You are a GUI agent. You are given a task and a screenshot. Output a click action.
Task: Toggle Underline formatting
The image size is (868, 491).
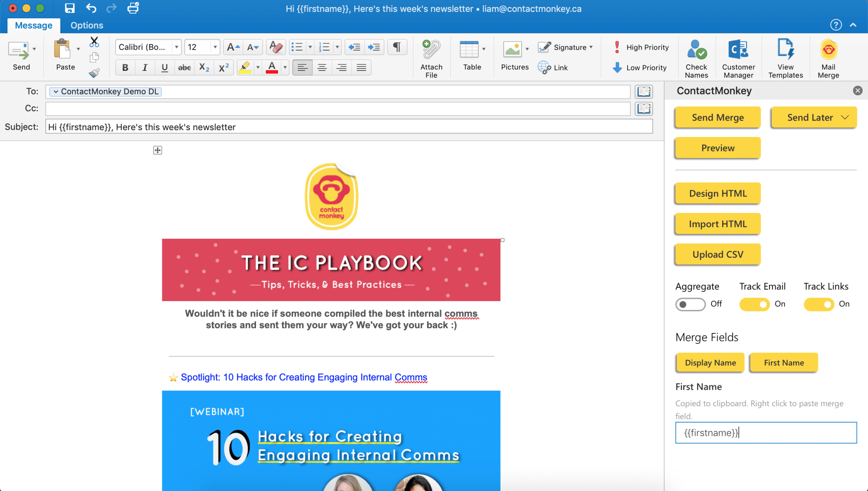point(164,67)
